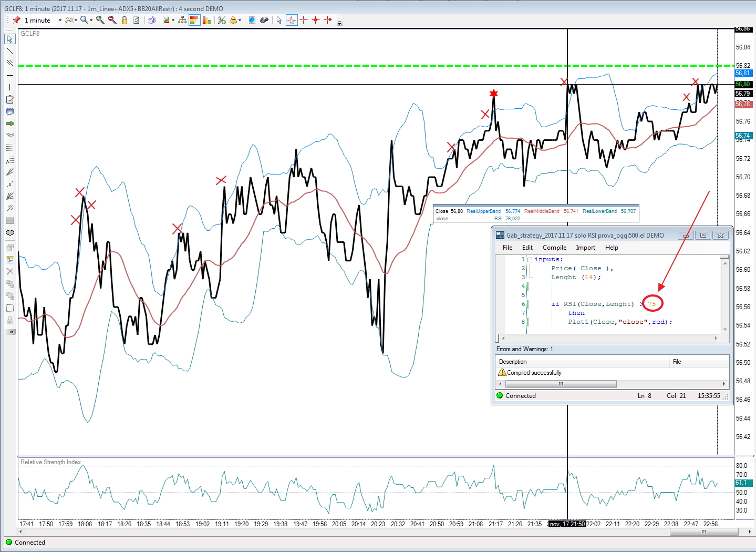Toggle the pointer with crosshair mode
This screenshot has width=756, height=552.
pyautogui.click(x=292, y=20)
